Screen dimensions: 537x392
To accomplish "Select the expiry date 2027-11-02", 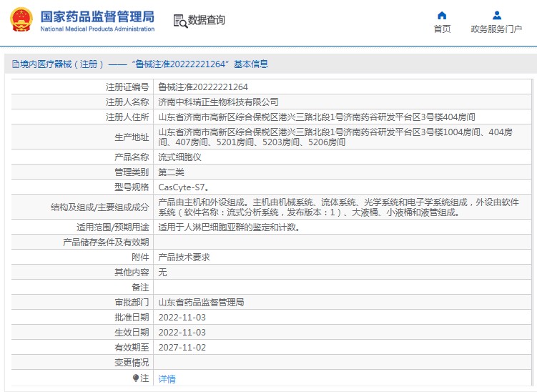I will pos(182,348).
